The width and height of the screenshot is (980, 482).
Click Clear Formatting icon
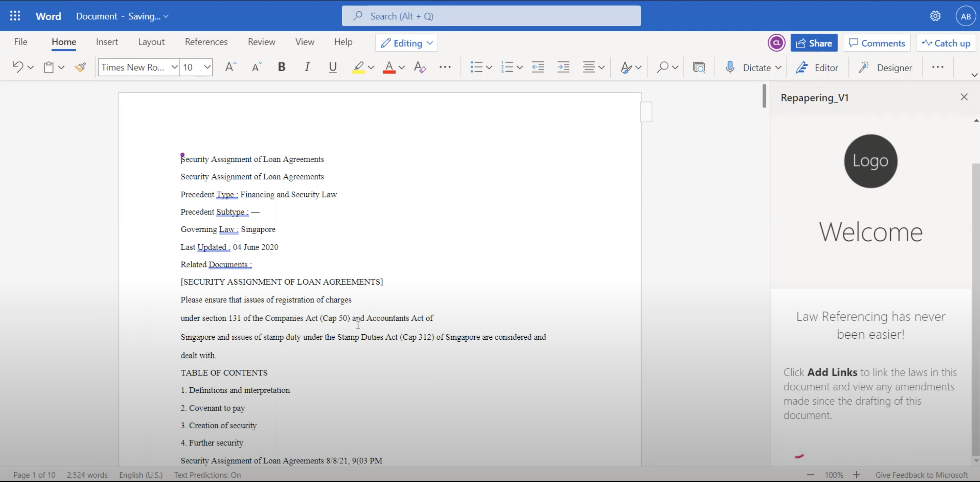(419, 67)
